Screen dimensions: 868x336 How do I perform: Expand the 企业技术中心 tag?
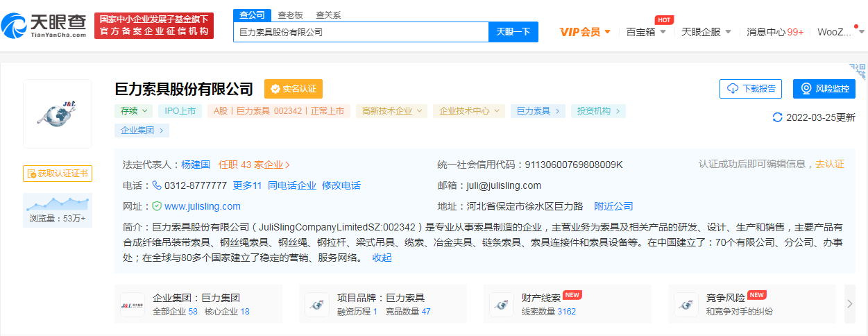(x=469, y=110)
